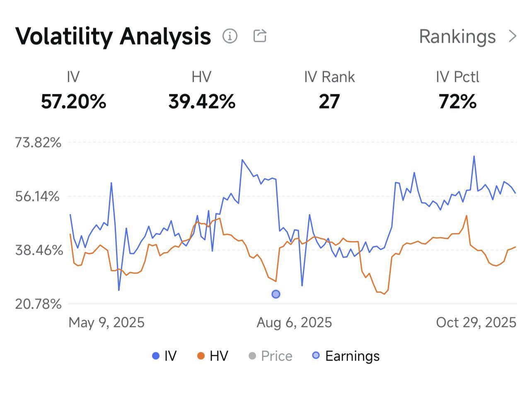Expand the Rankings chevron arrow

tap(513, 36)
